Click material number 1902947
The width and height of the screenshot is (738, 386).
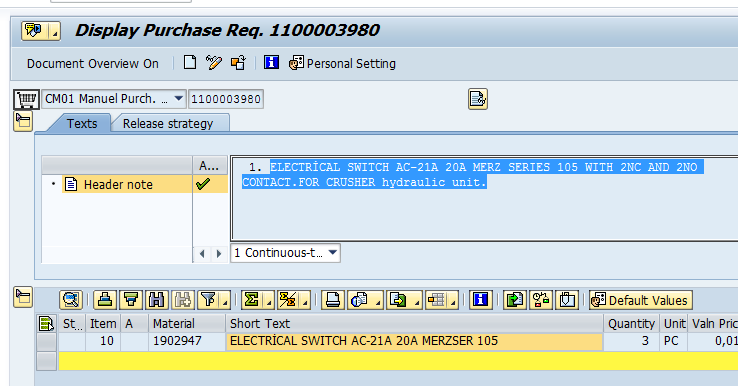click(187, 341)
